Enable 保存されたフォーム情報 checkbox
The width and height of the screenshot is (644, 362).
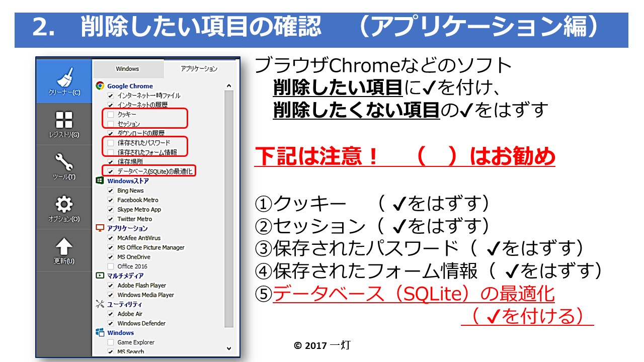tap(111, 152)
